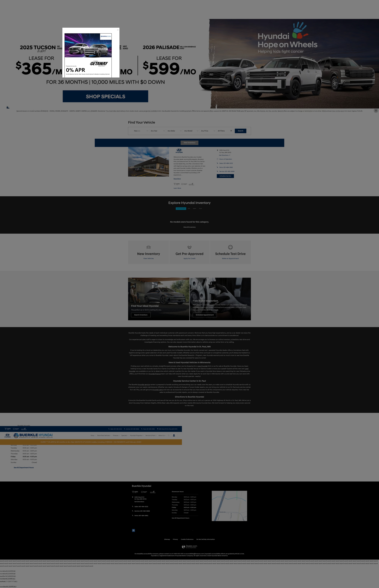Open the Facebook icon in footer
This screenshot has height=588, width=379.
tap(133, 530)
